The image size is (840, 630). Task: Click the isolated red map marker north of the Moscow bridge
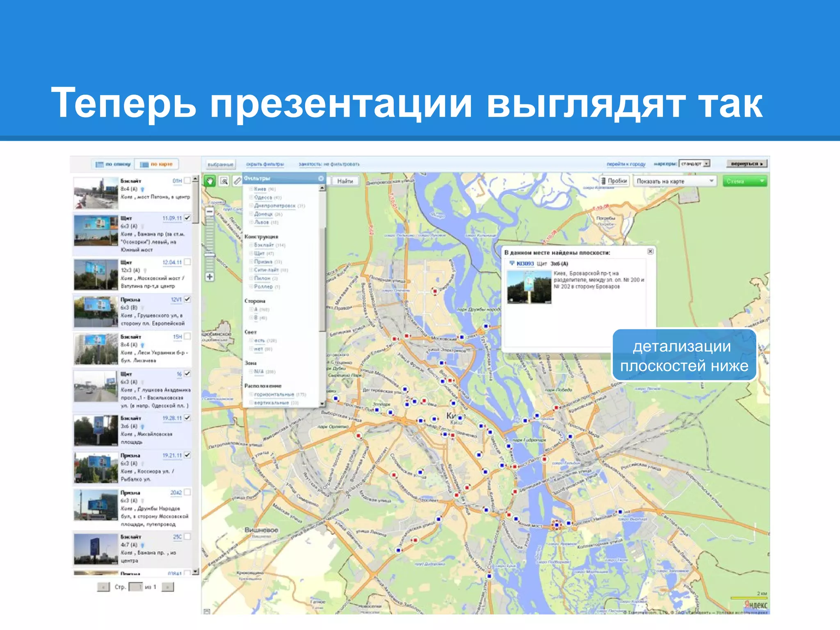(435, 291)
